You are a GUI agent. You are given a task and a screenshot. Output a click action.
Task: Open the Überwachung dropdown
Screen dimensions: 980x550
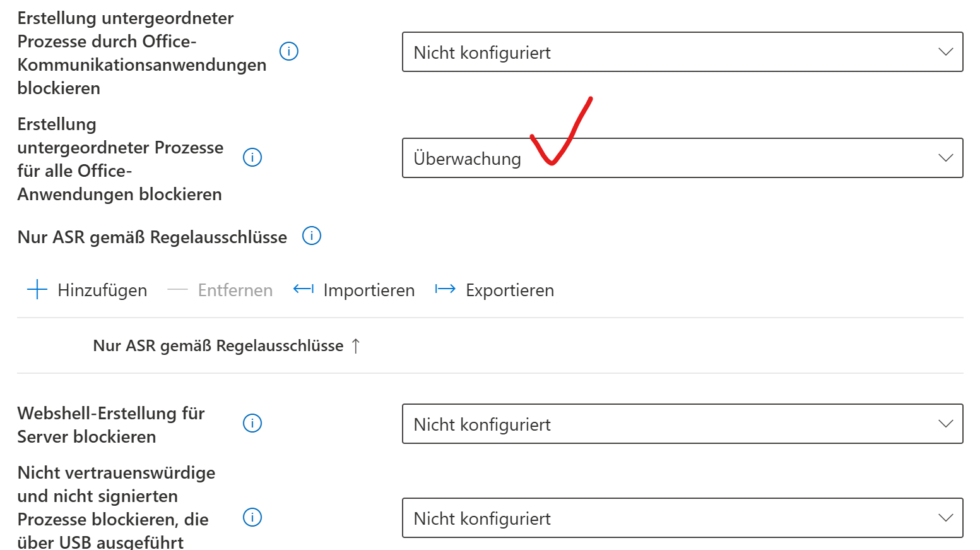tap(682, 158)
